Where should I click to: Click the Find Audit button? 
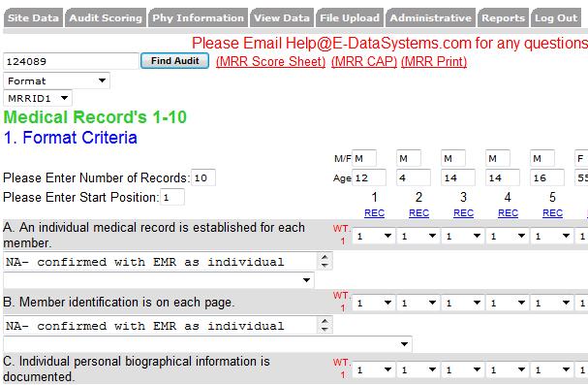pos(174,61)
